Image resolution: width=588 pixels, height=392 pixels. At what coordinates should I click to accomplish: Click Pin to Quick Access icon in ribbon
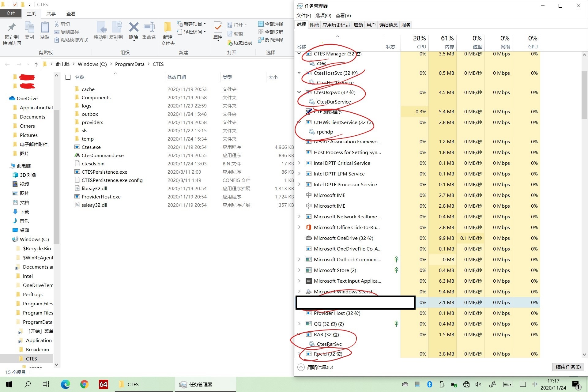(x=12, y=28)
